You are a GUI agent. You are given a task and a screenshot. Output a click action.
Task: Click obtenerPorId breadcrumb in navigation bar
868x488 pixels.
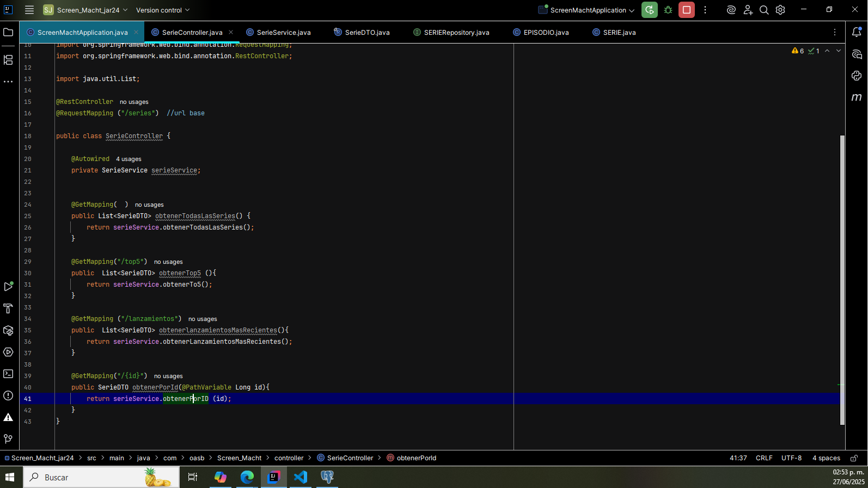click(x=412, y=458)
